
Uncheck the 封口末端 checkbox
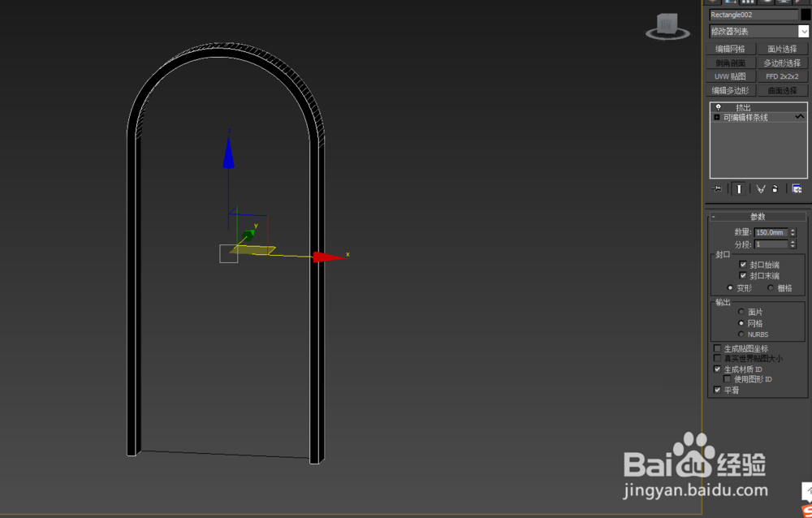(x=743, y=275)
